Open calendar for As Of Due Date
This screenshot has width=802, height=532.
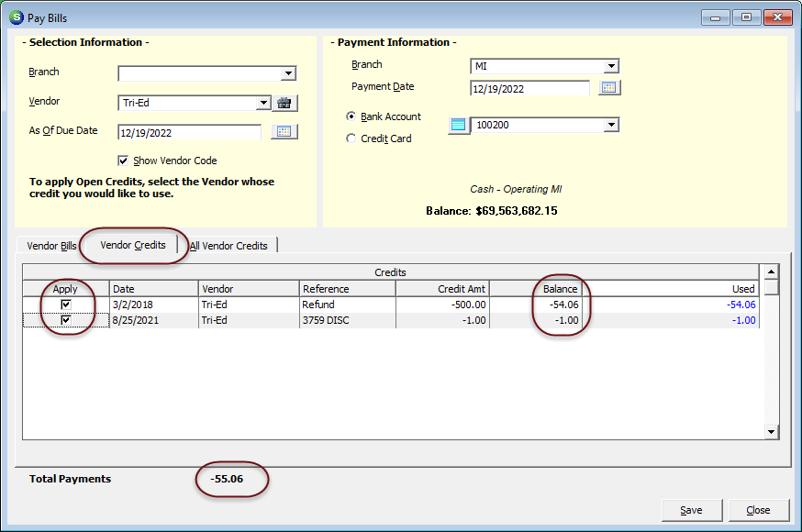tap(284, 132)
